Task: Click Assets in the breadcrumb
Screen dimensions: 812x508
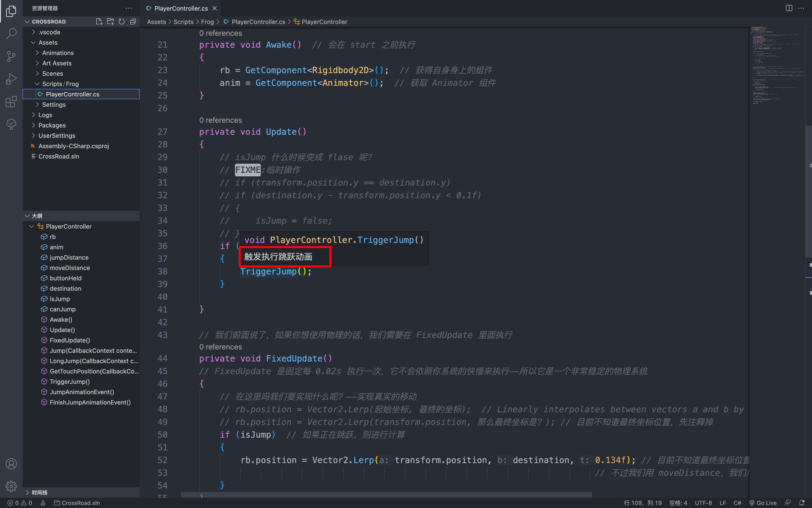Action: click(156, 22)
